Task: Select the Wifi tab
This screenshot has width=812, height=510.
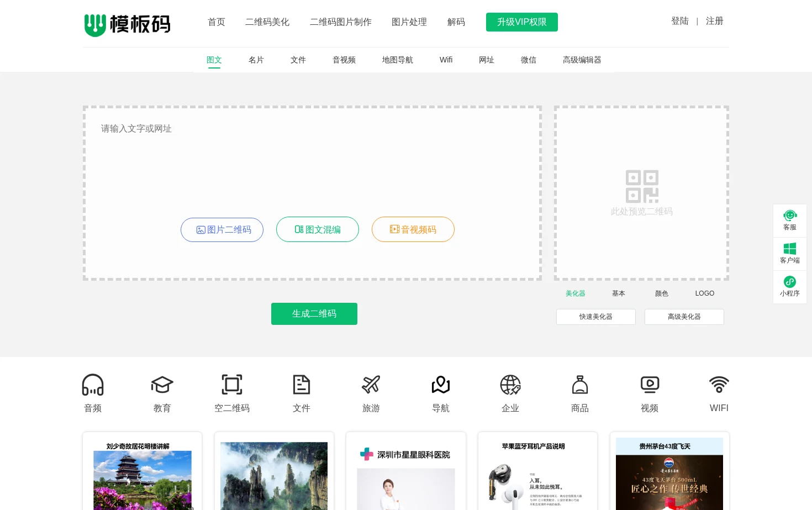Action: [446, 60]
